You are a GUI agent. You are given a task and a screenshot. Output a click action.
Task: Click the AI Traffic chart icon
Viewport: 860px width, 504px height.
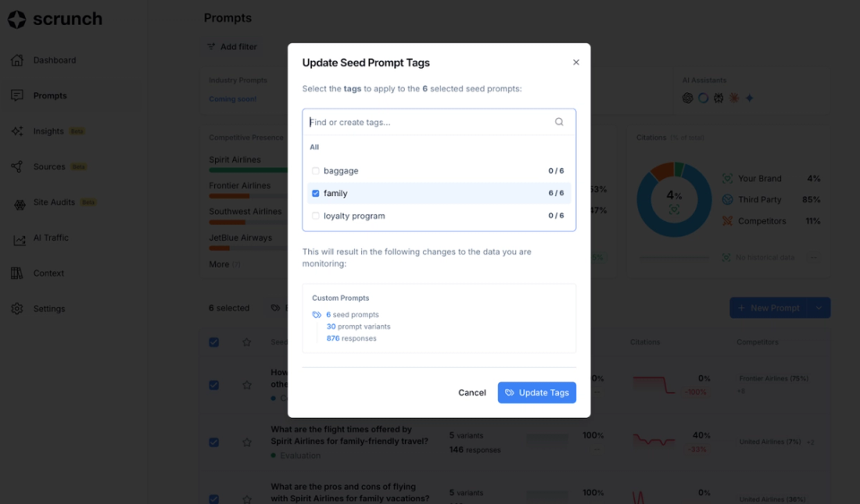coord(20,240)
